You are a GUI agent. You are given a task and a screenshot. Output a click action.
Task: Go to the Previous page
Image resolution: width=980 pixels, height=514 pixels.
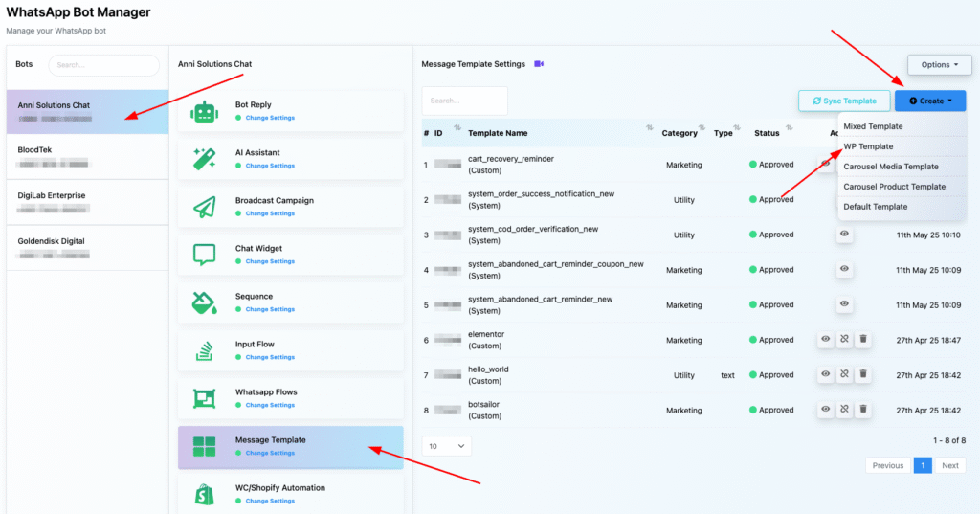pyautogui.click(x=888, y=465)
